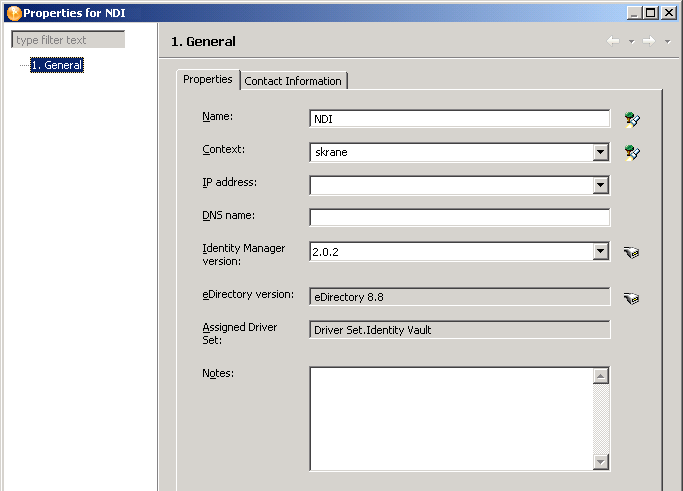Click the Properties for NDI title bar icon
683x491 pixels.
click(x=14, y=13)
